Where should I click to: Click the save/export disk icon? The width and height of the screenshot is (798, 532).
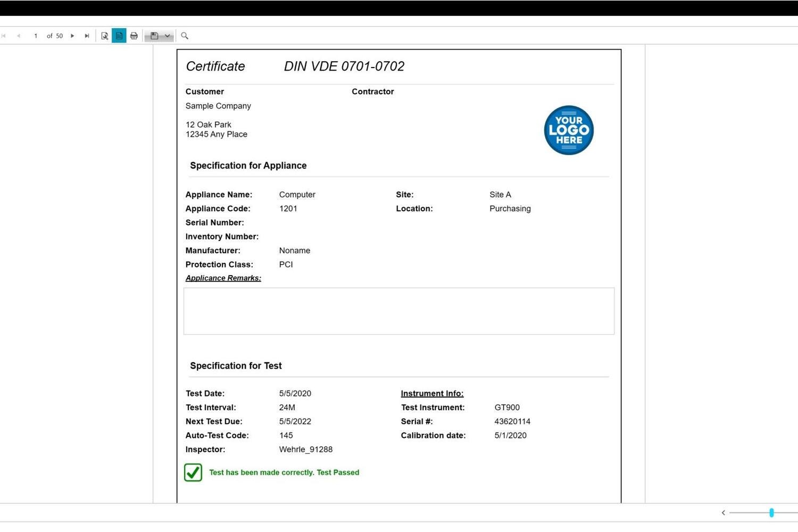tap(154, 36)
